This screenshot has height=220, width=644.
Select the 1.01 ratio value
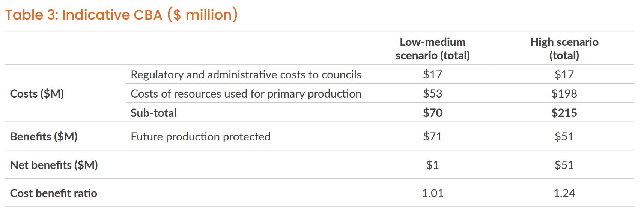[432, 193]
